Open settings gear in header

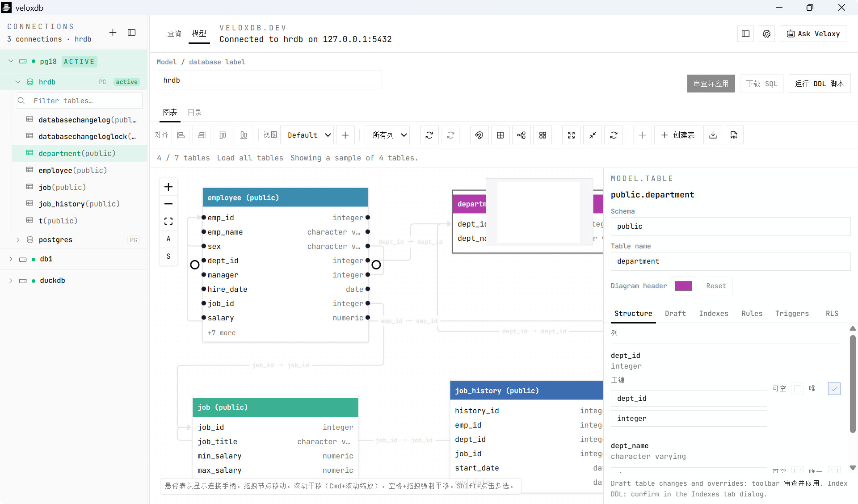pyautogui.click(x=767, y=34)
